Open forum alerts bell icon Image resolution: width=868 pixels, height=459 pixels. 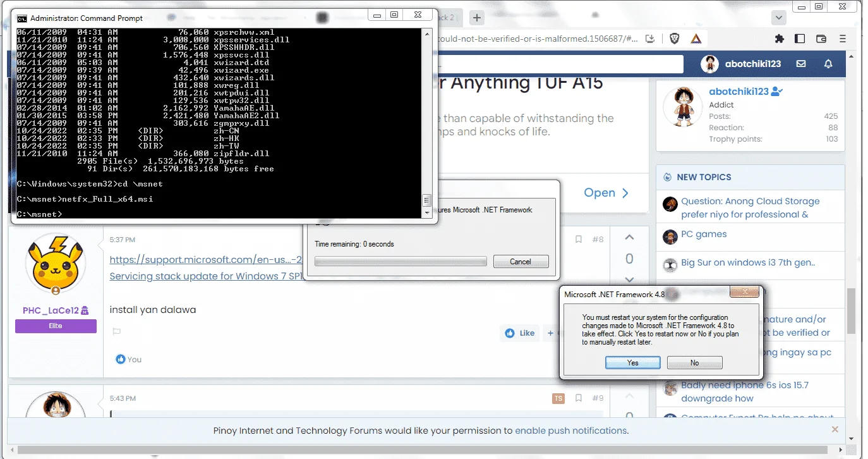point(828,64)
